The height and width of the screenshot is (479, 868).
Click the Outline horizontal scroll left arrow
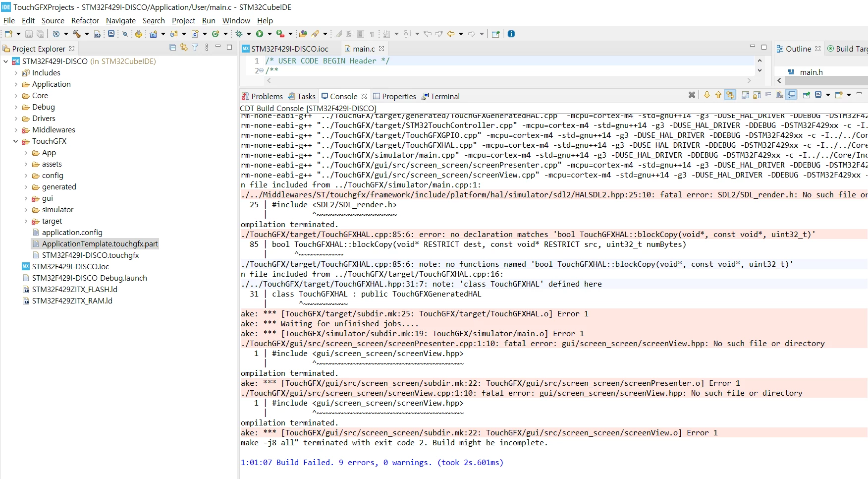[x=779, y=80]
